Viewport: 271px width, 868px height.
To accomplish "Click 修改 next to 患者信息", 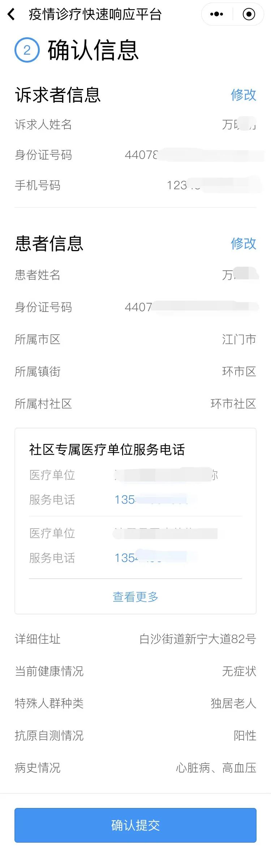I will point(243,244).
